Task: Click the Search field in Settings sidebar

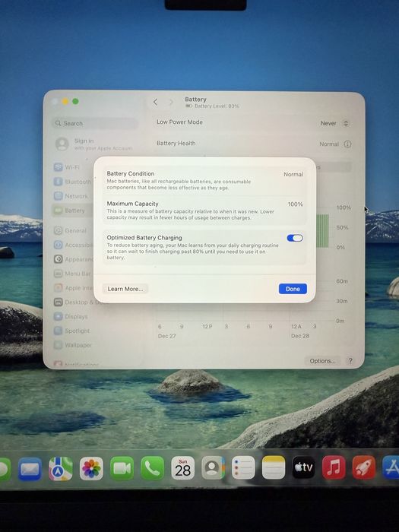Action: (95, 123)
